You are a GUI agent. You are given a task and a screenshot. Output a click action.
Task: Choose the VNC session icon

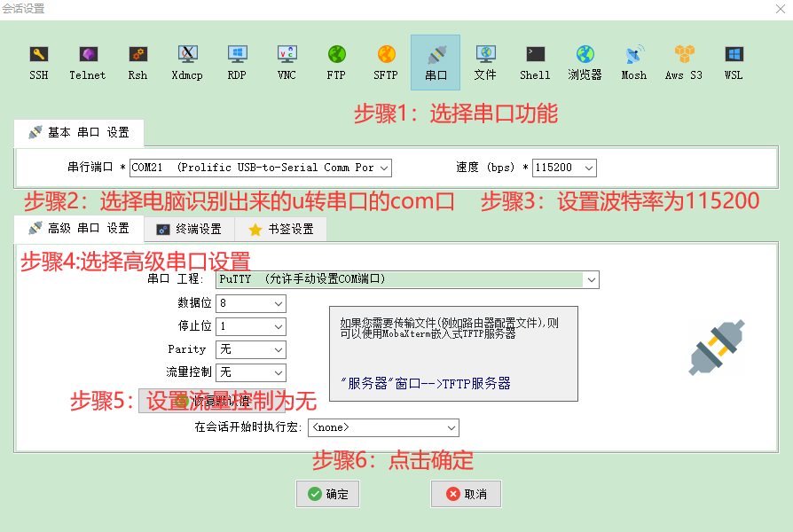(287, 63)
